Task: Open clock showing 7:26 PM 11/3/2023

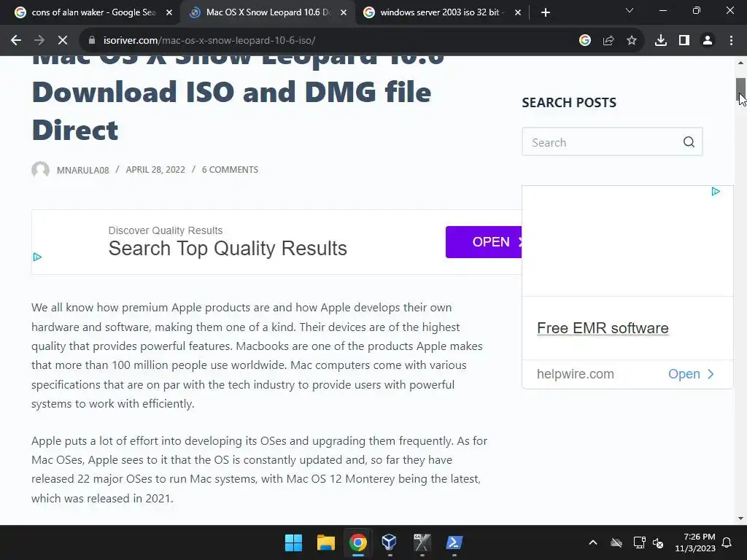Action: 695,542
